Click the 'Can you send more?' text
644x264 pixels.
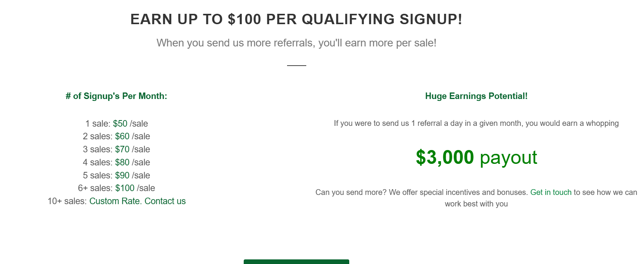click(351, 192)
